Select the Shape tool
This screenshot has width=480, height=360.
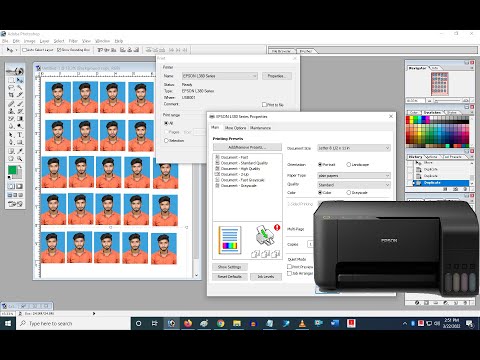click(x=20, y=142)
